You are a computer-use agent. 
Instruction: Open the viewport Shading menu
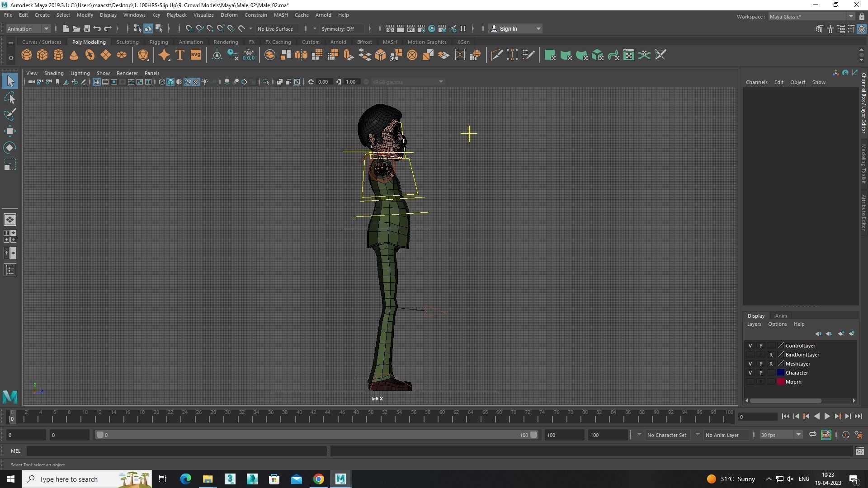click(x=54, y=73)
